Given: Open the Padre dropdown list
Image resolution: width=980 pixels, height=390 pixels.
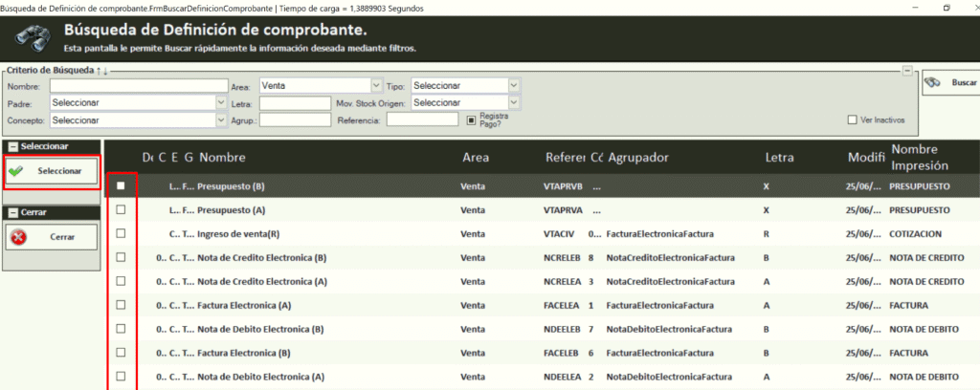Looking at the screenshot, I should pyautogui.click(x=220, y=102).
